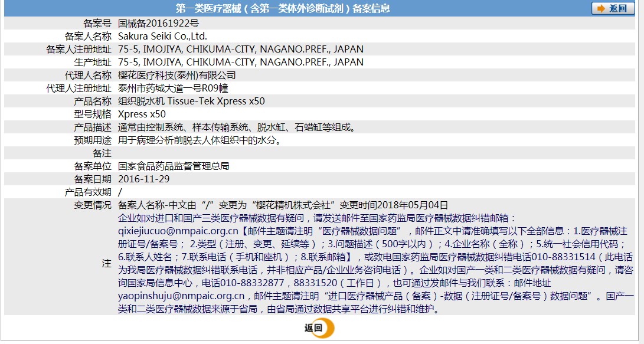Click the 备案人注册地址 field label
644x344 pixels.
pos(79,49)
